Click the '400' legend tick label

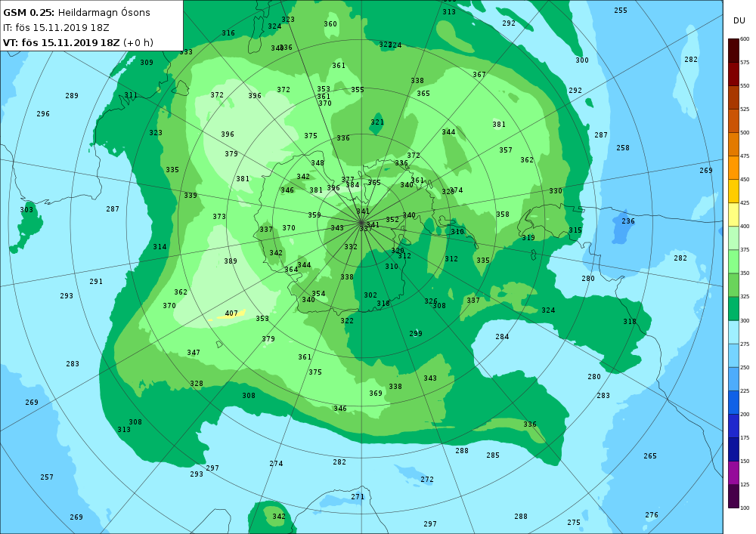click(745, 227)
